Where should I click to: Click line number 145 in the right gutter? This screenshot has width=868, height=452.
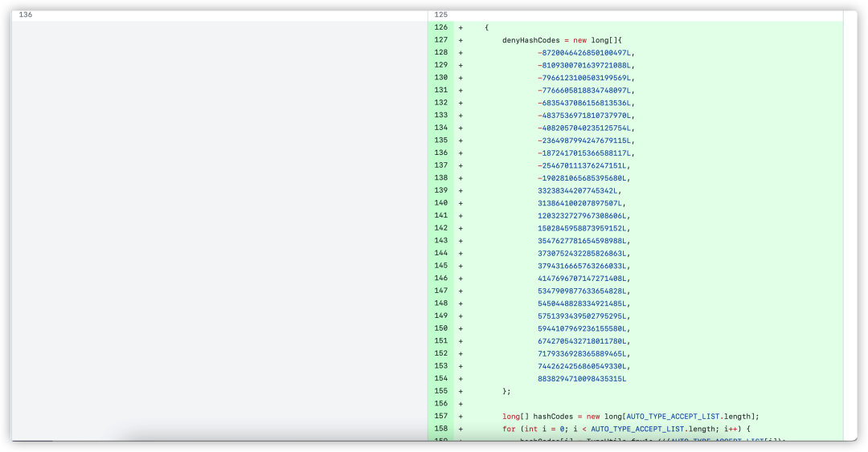(441, 266)
